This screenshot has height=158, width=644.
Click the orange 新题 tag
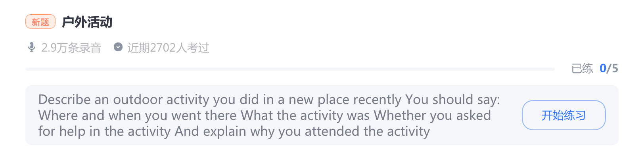tap(40, 22)
